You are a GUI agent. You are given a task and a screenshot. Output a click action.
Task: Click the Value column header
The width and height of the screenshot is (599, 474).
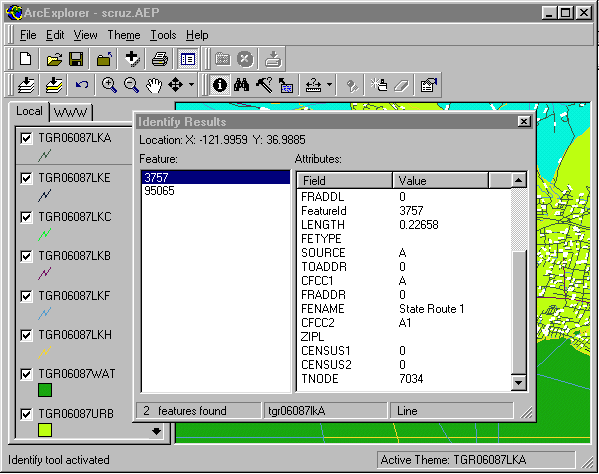tap(440, 180)
